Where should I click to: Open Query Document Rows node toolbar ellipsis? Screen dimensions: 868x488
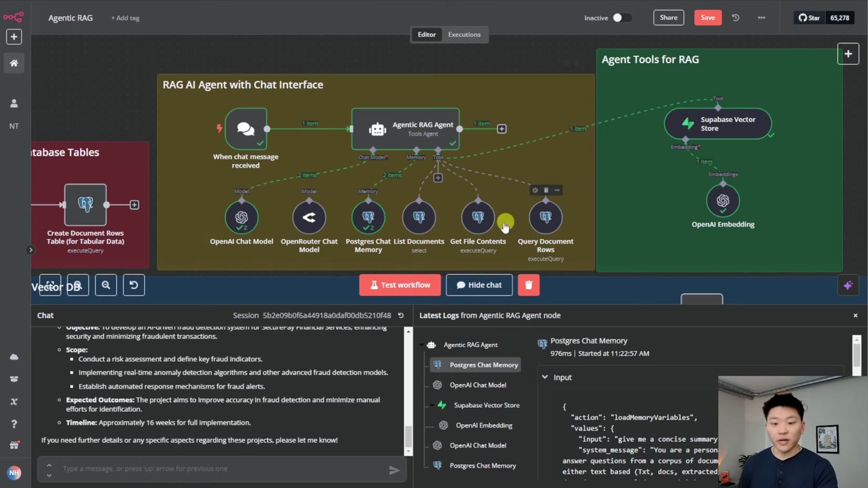tap(557, 190)
